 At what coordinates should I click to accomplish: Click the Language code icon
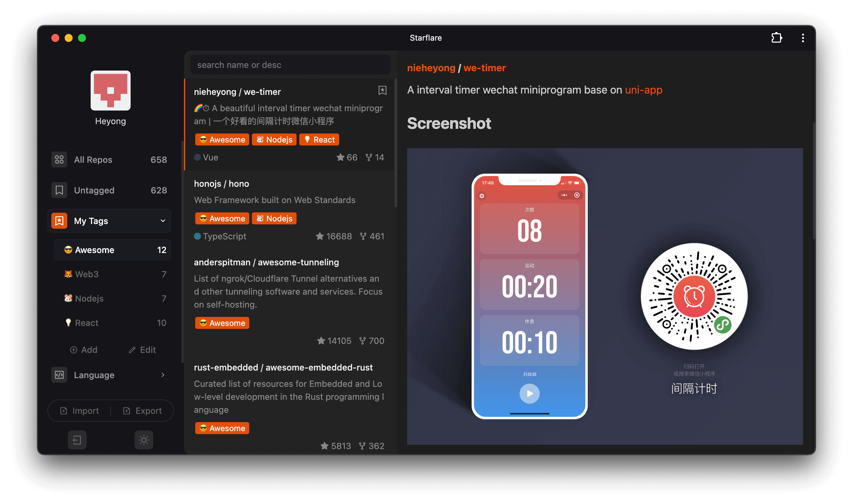click(x=59, y=375)
